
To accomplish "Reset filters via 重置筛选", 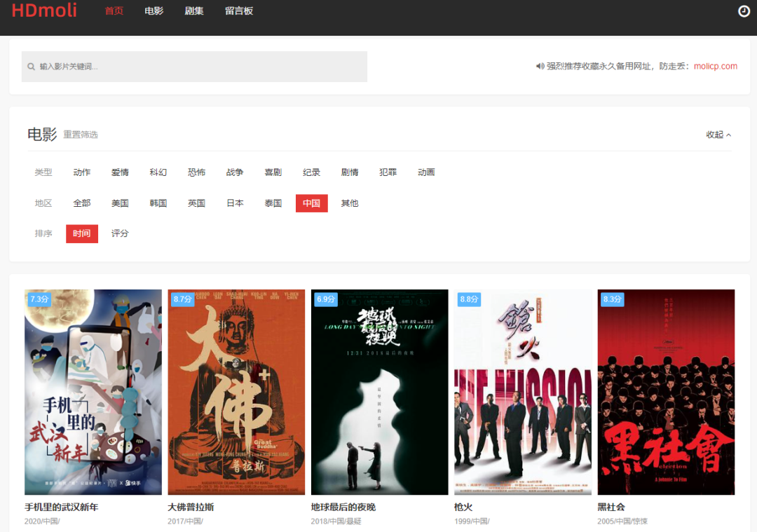I will click(81, 135).
